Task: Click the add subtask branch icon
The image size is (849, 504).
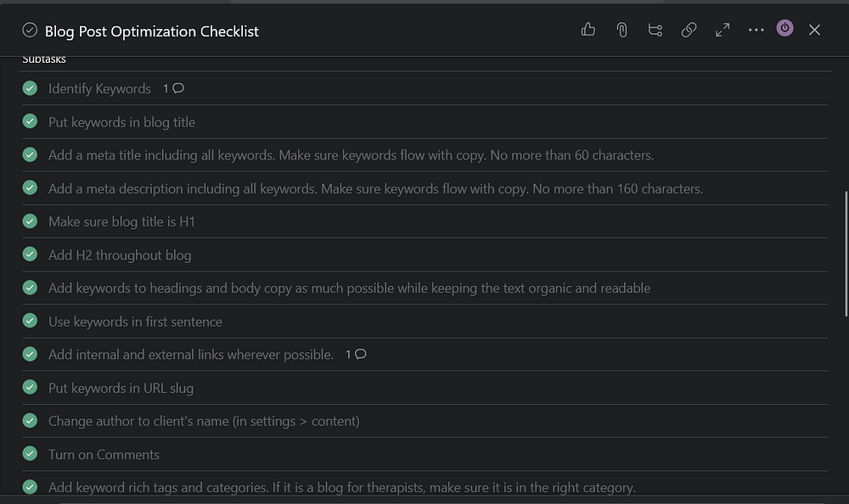Action: 655,30
